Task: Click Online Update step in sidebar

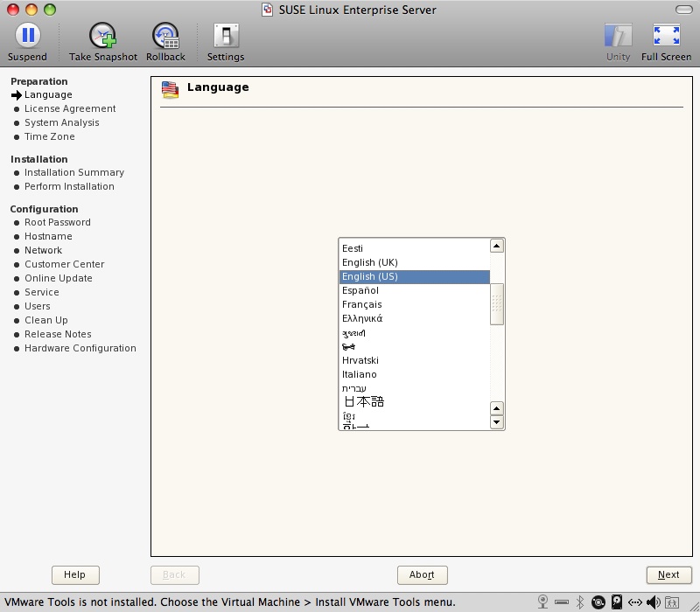Action: click(x=59, y=278)
